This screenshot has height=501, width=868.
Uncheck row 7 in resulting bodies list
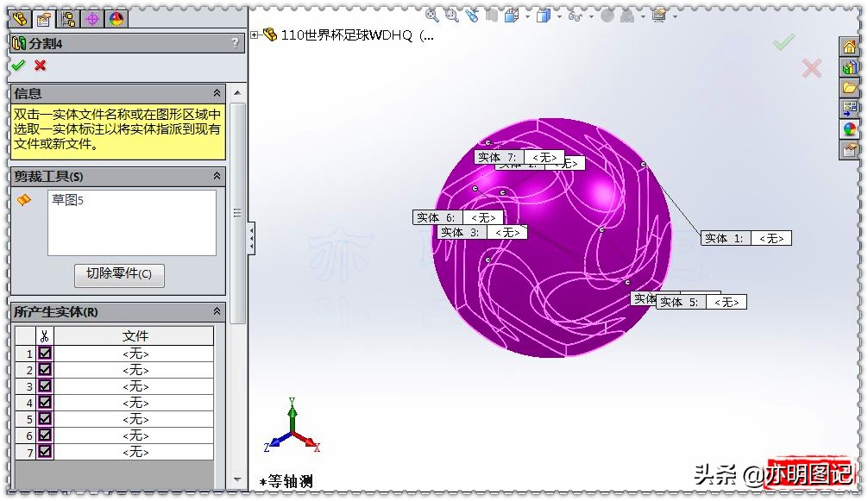point(47,452)
